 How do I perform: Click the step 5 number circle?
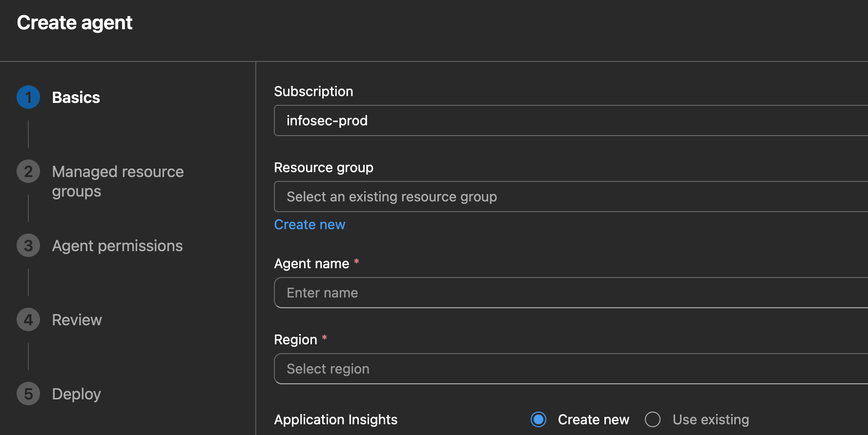tap(28, 394)
